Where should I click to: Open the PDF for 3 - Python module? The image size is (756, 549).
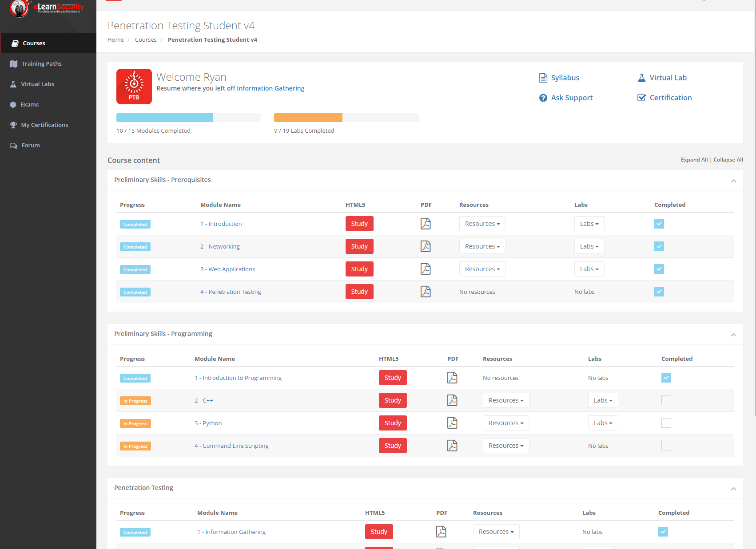pyautogui.click(x=452, y=423)
